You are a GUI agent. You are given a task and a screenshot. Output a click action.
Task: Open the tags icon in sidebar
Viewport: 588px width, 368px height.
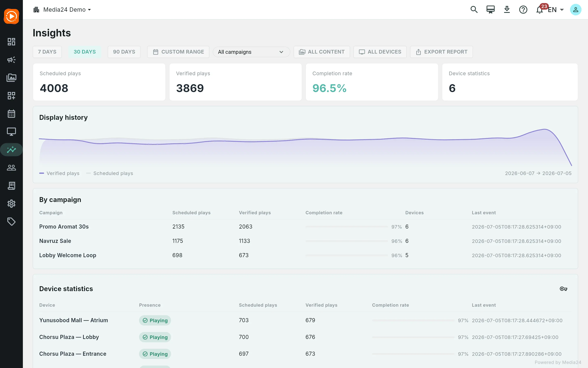point(11,222)
